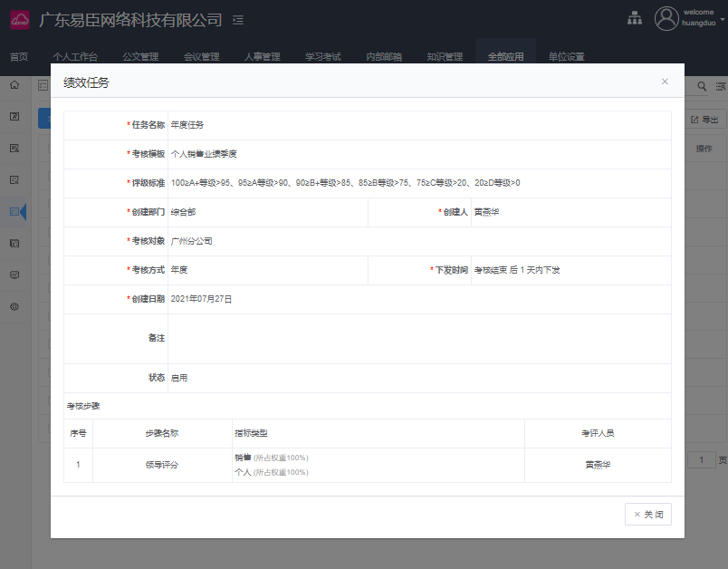Click the 关闭 button in dialog footer

click(648, 515)
